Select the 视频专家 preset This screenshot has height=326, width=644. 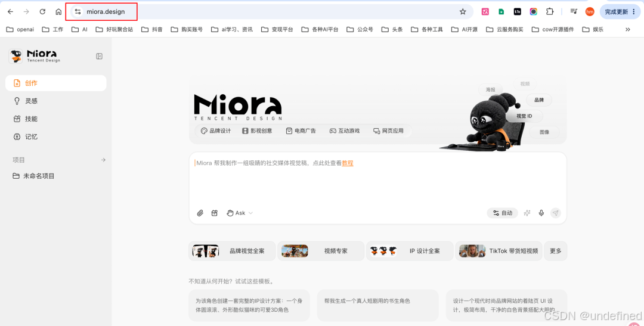(321, 251)
